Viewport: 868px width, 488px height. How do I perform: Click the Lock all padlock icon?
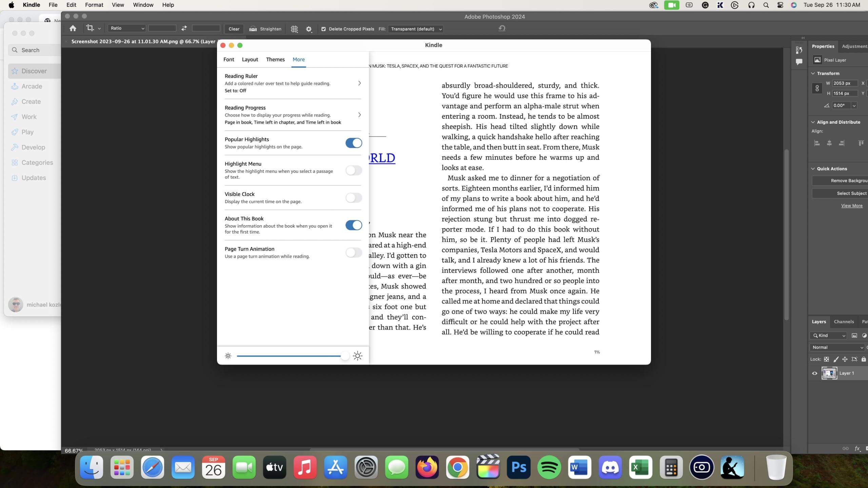[x=864, y=359]
